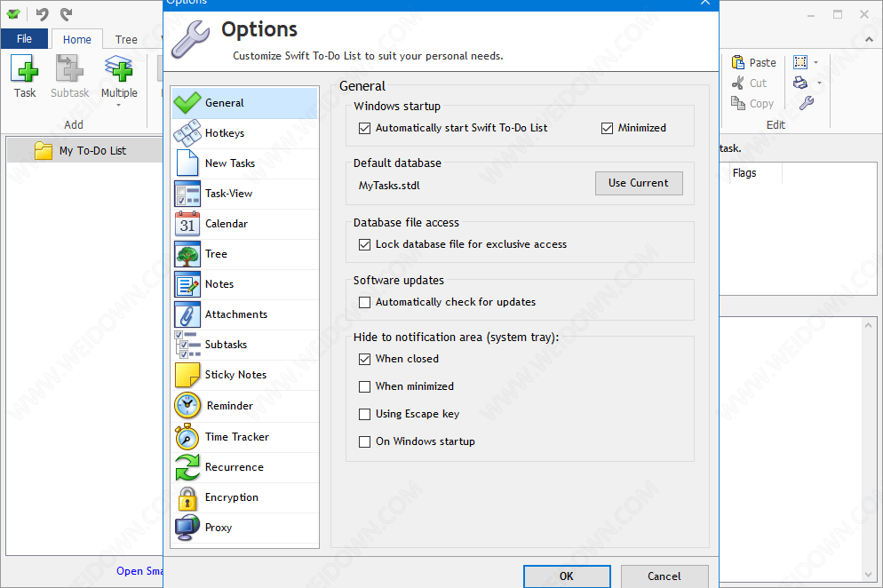Select the Encryption padlock icon
883x588 pixels.
pos(187,498)
